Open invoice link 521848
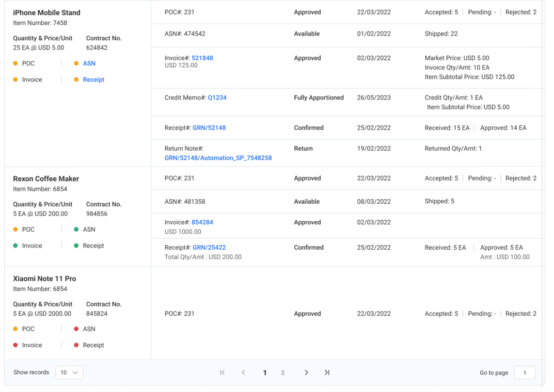Viewport: 554px width, 392px height. click(202, 58)
